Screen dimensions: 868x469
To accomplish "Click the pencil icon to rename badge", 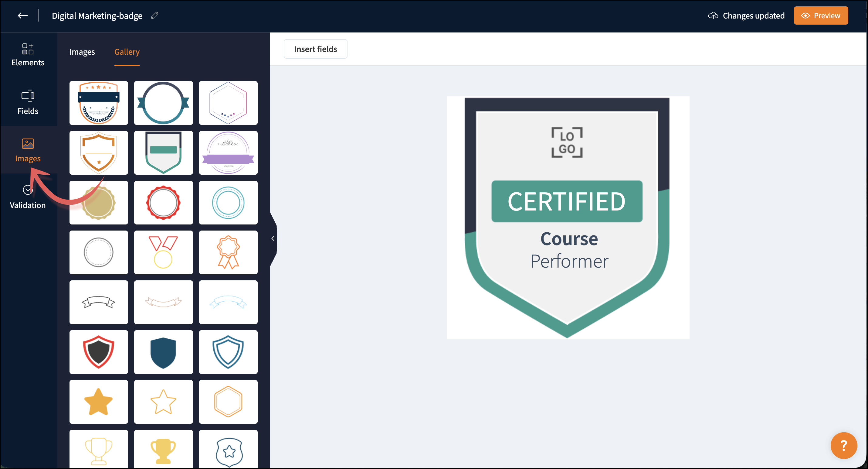I will pos(154,15).
